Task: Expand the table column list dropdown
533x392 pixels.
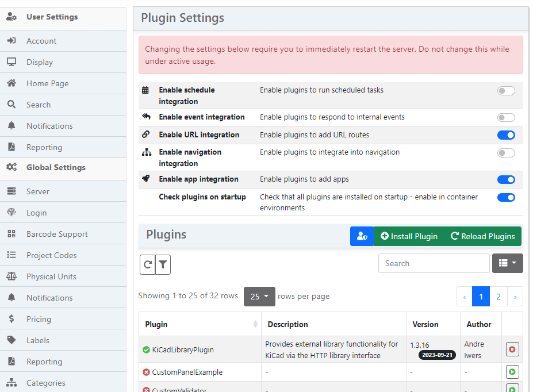Action: click(x=507, y=263)
